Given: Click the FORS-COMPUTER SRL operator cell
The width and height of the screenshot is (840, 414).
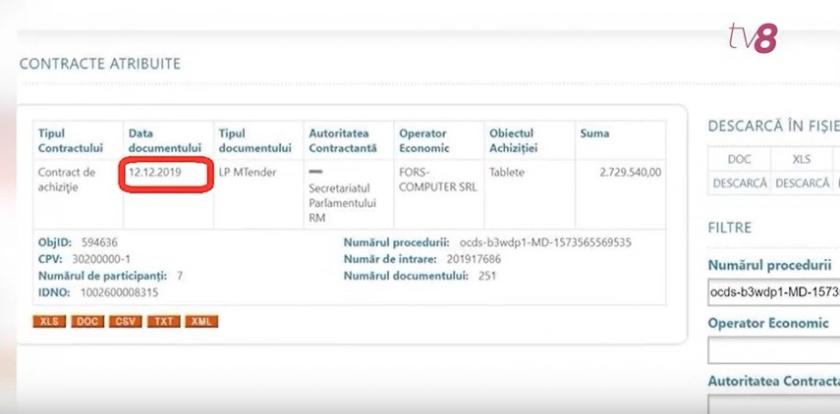Looking at the screenshot, I should click(x=438, y=180).
